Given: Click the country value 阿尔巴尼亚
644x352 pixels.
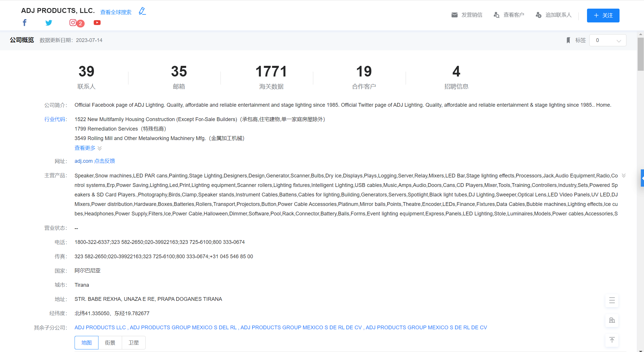Looking at the screenshot, I should pyautogui.click(x=88, y=271).
